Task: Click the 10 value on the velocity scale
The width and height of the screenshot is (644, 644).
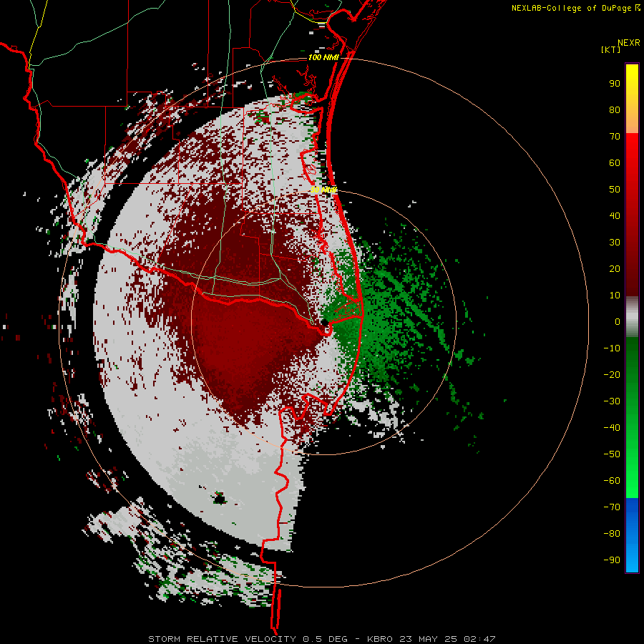Action: point(615,296)
